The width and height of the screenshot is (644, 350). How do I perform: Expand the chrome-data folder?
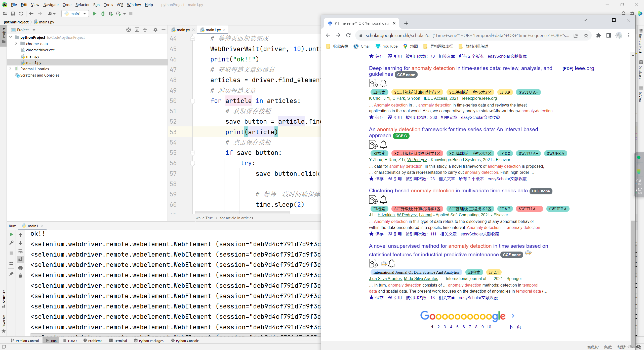coord(16,44)
